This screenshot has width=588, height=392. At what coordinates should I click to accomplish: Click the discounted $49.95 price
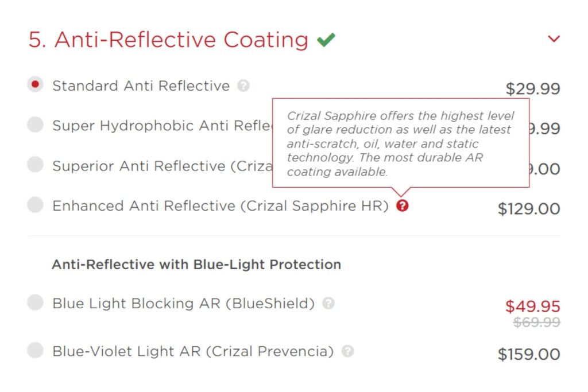point(533,306)
